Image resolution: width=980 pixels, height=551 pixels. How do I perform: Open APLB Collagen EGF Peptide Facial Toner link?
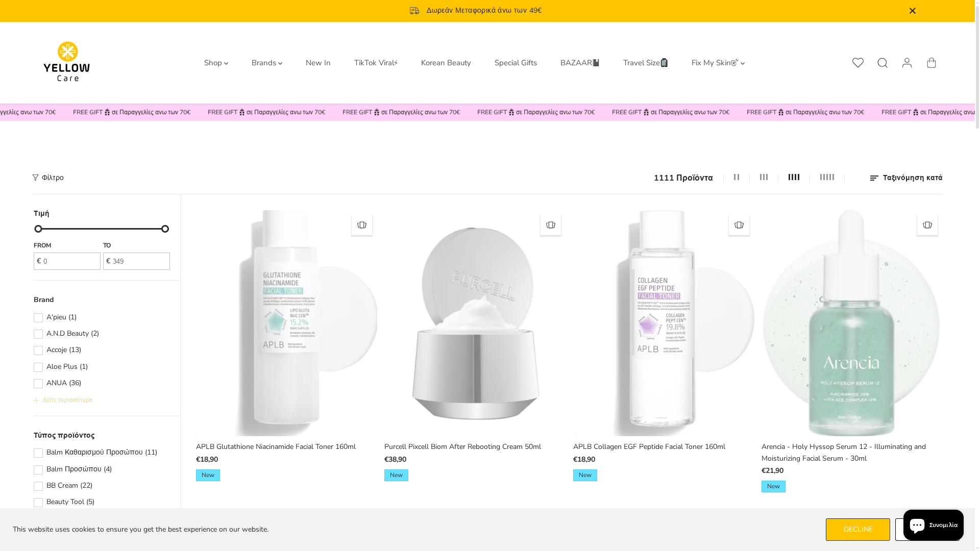pos(649,446)
